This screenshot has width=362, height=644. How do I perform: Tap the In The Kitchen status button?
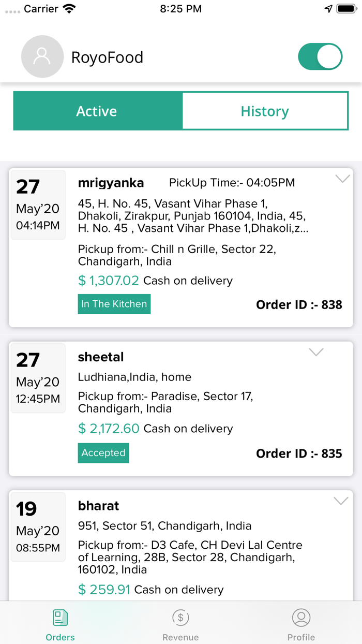click(x=114, y=304)
